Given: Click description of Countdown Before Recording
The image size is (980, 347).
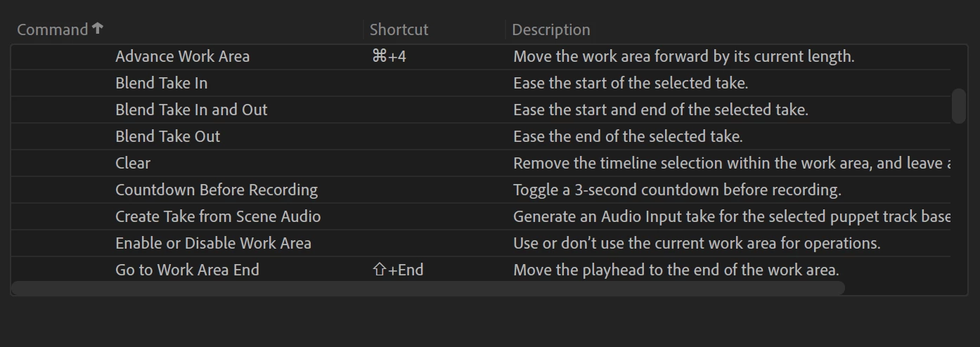Looking at the screenshot, I should [x=677, y=190].
